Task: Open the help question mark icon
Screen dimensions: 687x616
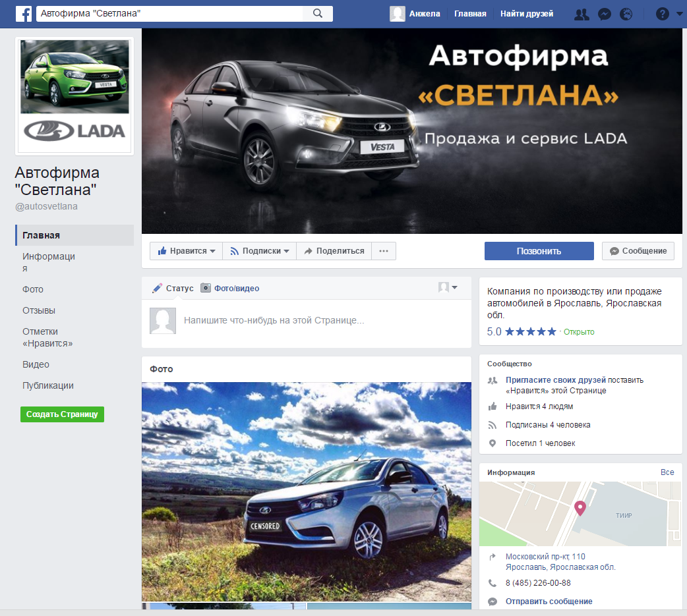Action: tap(662, 14)
